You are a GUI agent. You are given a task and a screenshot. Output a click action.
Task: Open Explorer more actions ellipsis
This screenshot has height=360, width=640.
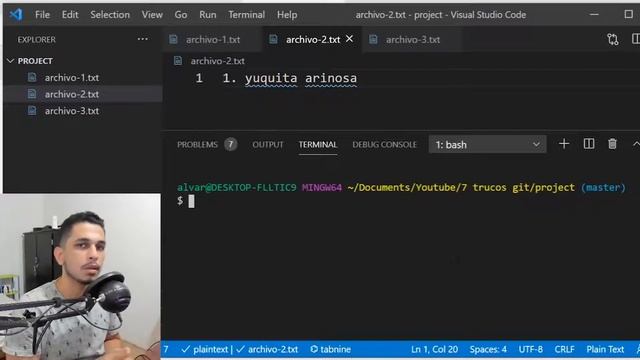[142, 39]
